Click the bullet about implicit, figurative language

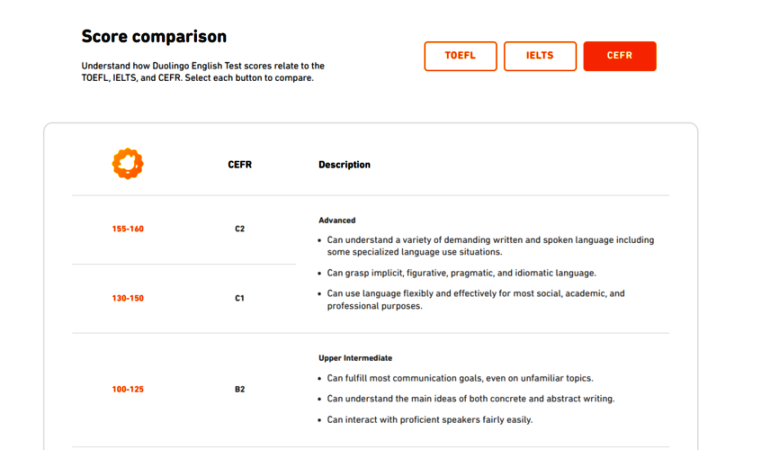tap(461, 273)
